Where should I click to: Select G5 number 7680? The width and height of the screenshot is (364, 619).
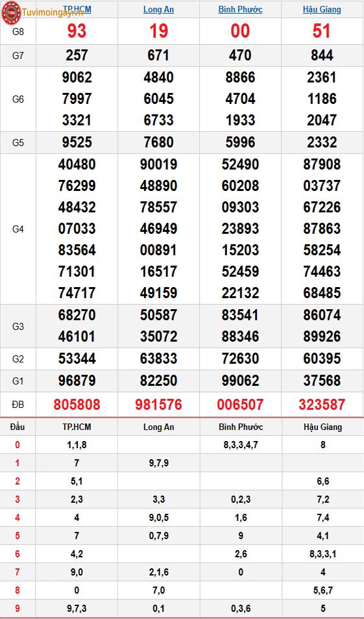click(158, 142)
